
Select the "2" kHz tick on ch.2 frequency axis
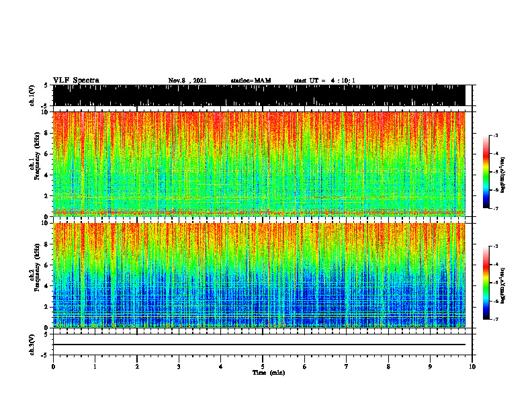tap(48, 307)
